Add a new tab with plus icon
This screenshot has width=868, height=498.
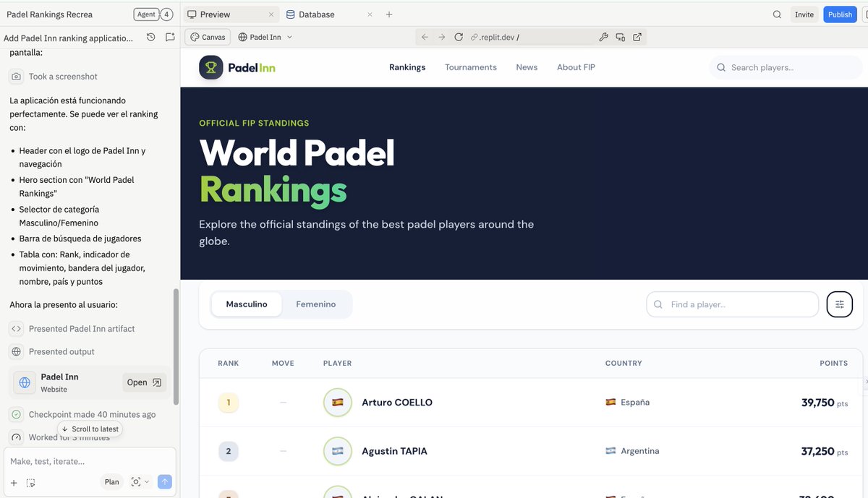389,14
